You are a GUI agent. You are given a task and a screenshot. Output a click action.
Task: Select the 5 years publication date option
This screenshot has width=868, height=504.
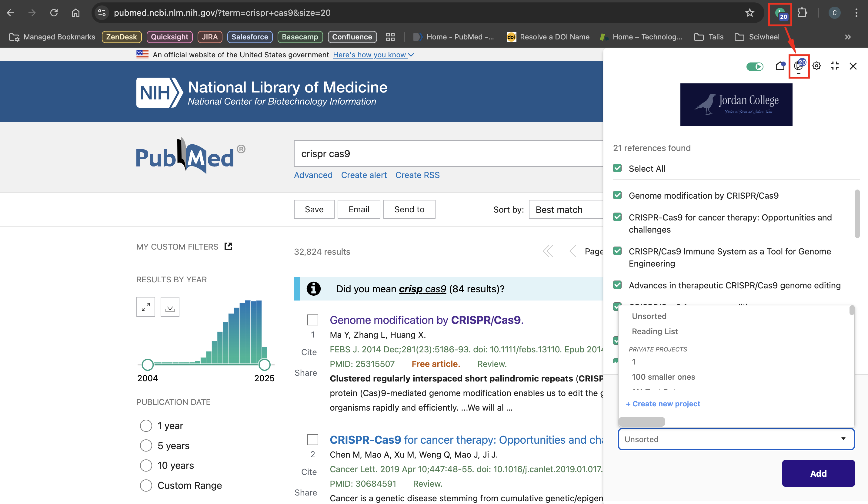tap(146, 445)
